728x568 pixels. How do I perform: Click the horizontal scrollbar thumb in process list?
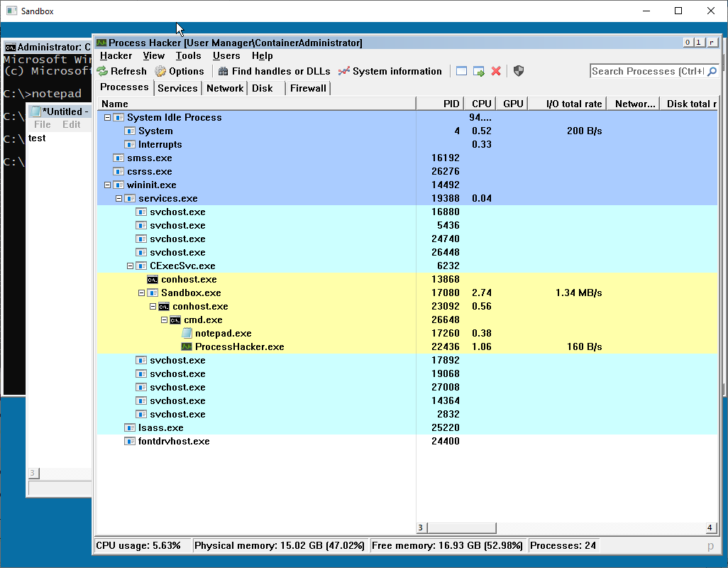click(x=461, y=528)
